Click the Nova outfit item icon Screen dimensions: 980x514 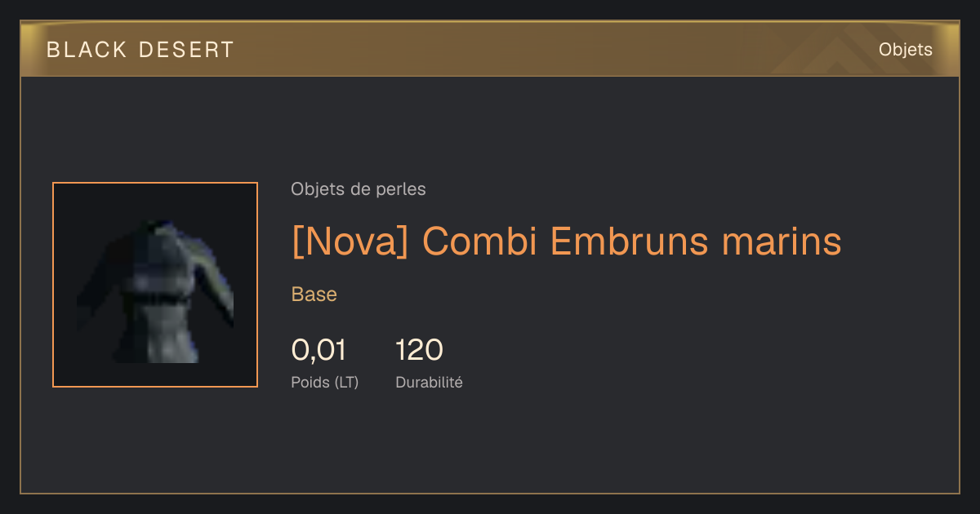pos(155,285)
